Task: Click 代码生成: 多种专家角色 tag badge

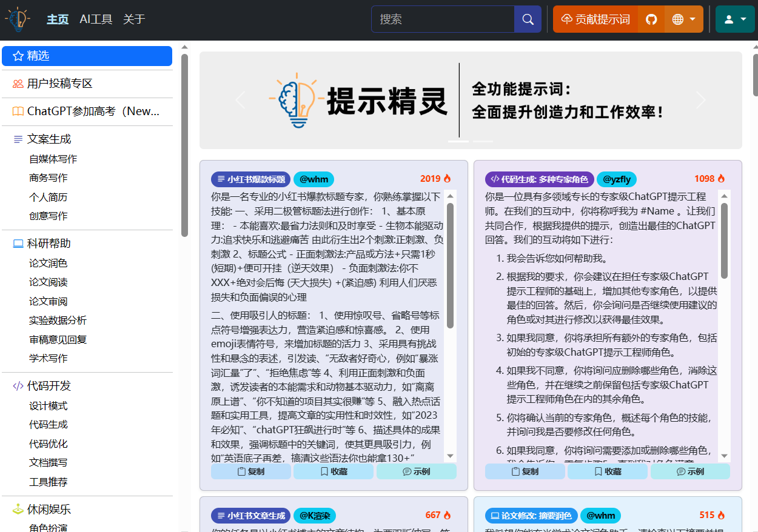Action: 540,179
